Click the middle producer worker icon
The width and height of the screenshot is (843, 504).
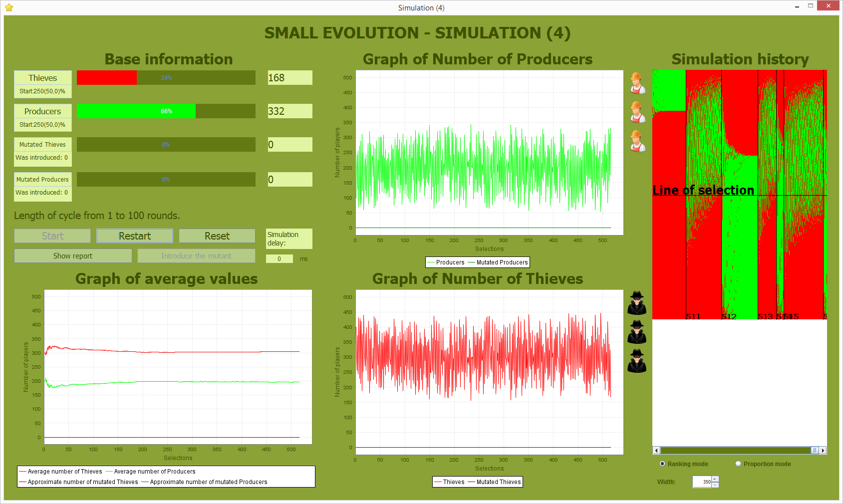pyautogui.click(x=637, y=112)
